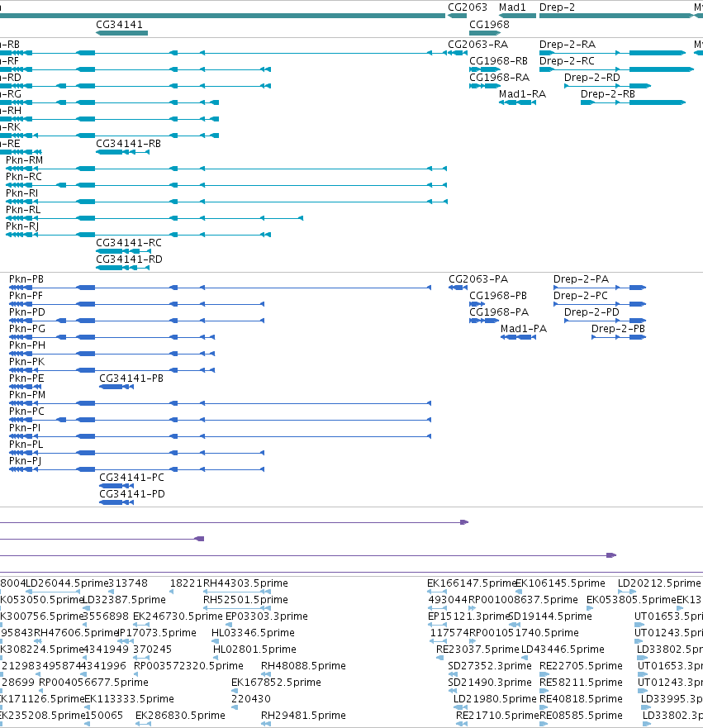The height and width of the screenshot is (728, 703).
Task: Select the Drep-2-PD protein label
Action: (591, 312)
